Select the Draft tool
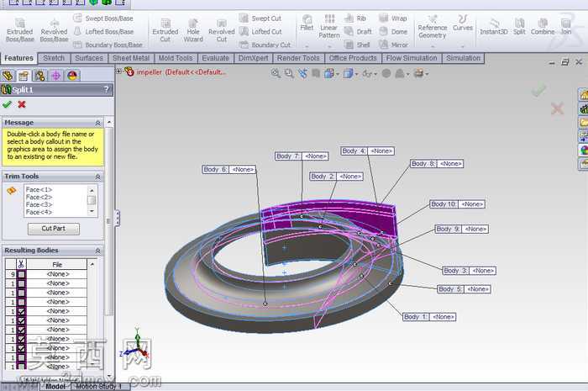This screenshot has width=588, height=391. pyautogui.click(x=358, y=31)
